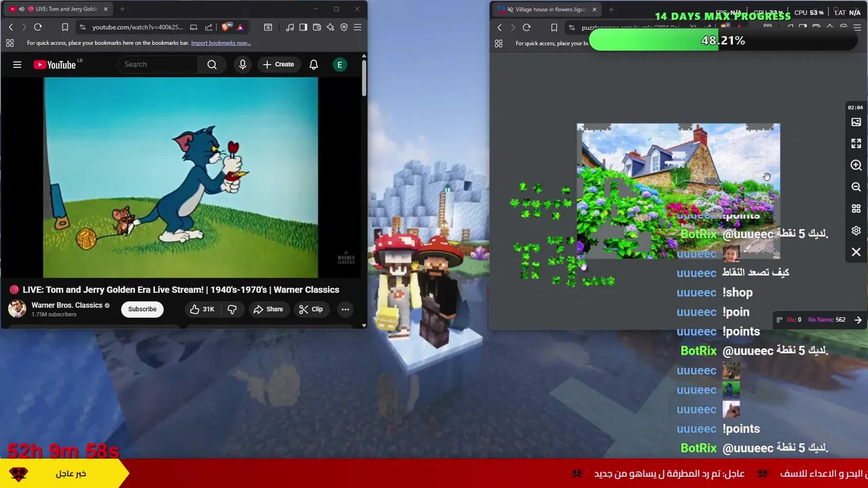Open Brave Shields lion icon in YouTube window
The image size is (868, 488).
(x=226, y=27)
